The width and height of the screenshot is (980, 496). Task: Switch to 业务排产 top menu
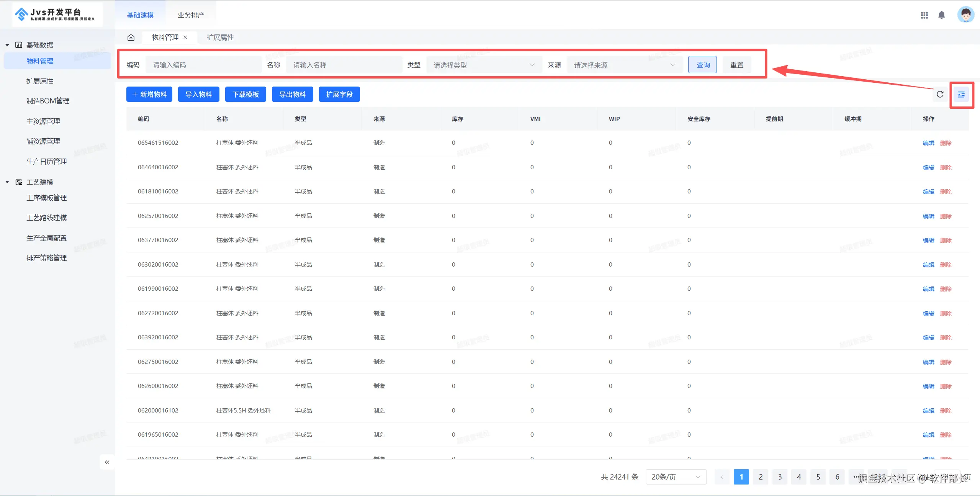pyautogui.click(x=191, y=15)
